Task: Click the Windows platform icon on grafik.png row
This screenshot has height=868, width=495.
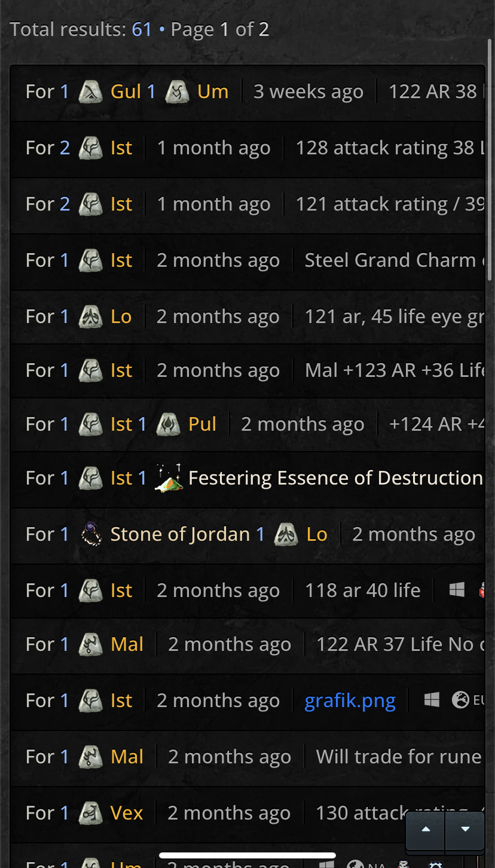Action: [x=432, y=701]
